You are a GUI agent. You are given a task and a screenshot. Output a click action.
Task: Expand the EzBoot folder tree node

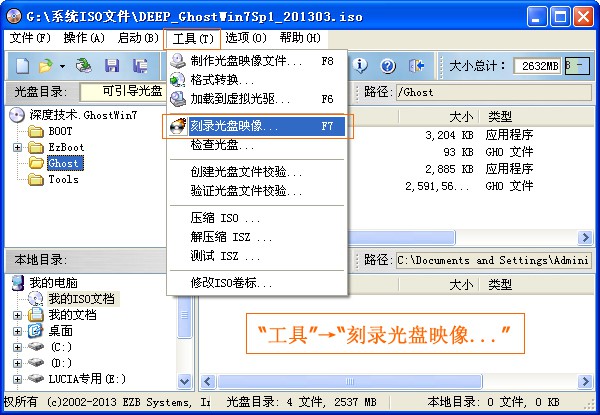tap(18, 147)
